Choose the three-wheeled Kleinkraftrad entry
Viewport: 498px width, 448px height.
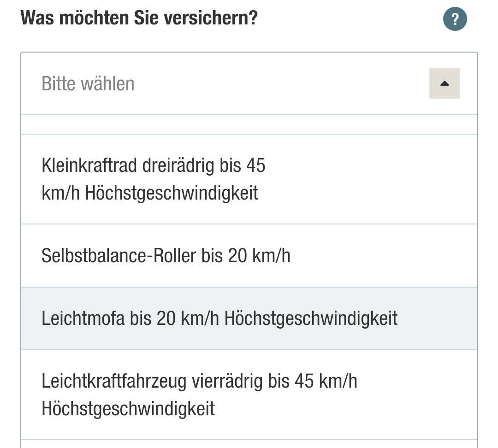(x=153, y=179)
